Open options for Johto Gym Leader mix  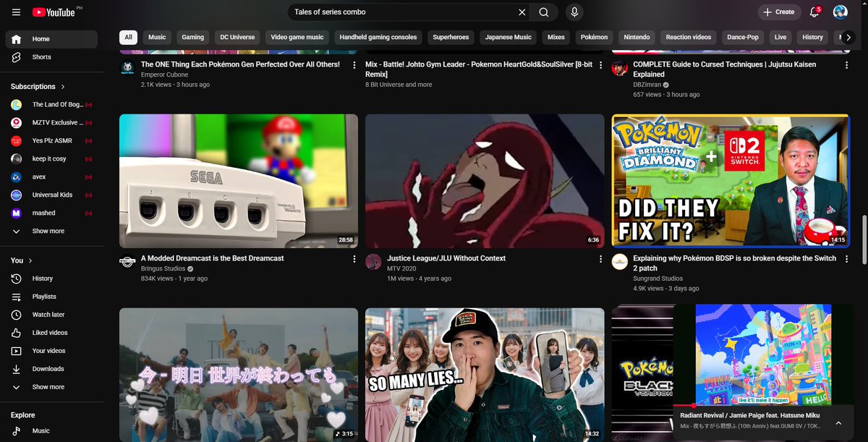(x=600, y=65)
